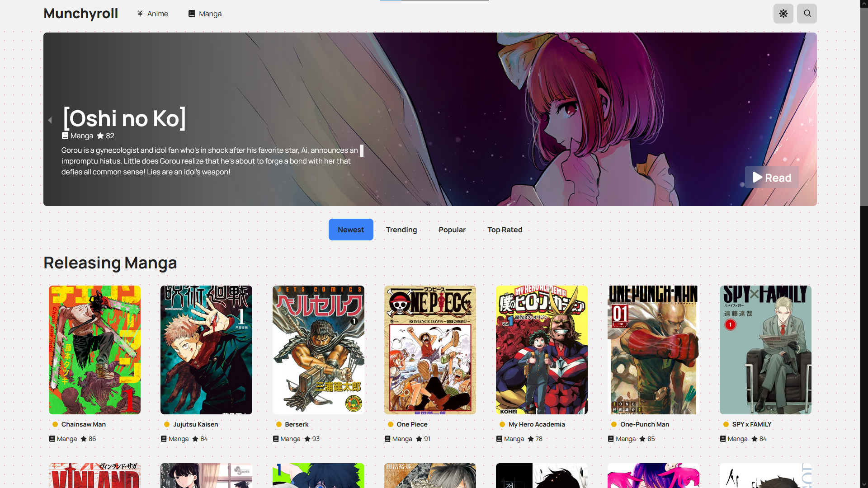Open search with the magnifier icon
This screenshot has height=488, width=868.
[807, 14]
